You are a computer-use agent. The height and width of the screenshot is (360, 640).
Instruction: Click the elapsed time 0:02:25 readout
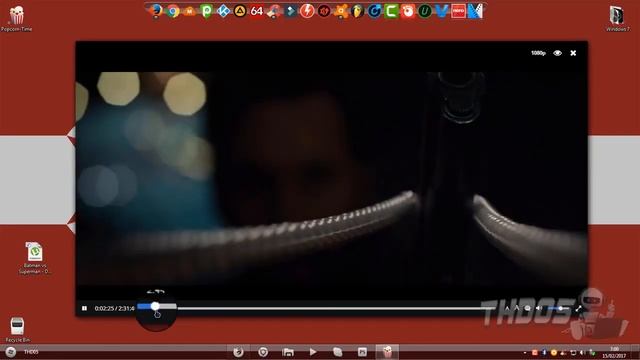(x=104, y=308)
